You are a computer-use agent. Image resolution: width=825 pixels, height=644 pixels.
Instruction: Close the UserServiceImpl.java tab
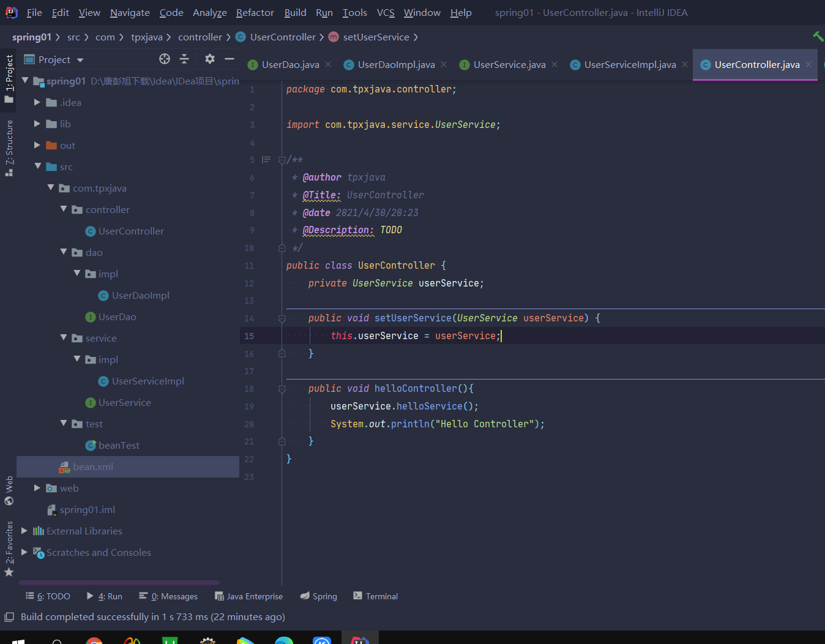[x=685, y=64]
